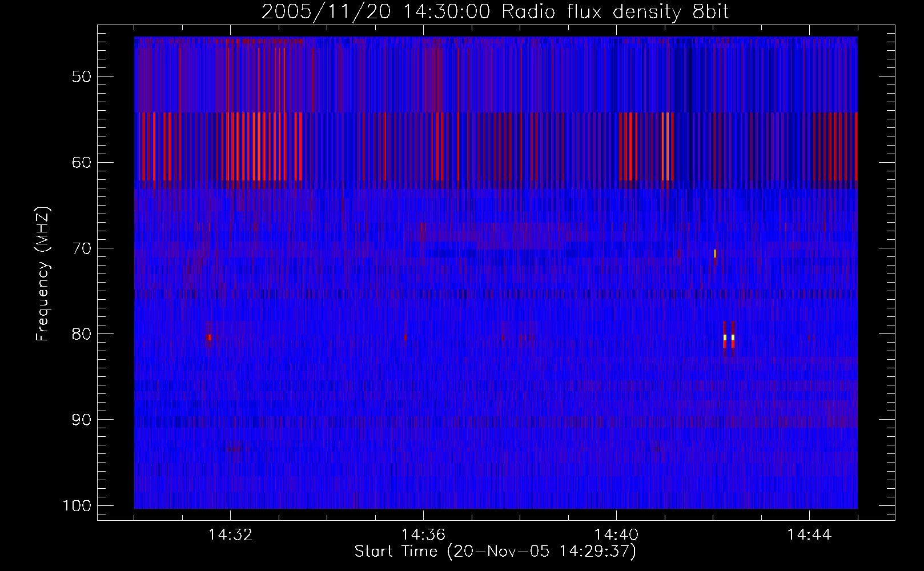Click the 14:40 time tick label

616,535
